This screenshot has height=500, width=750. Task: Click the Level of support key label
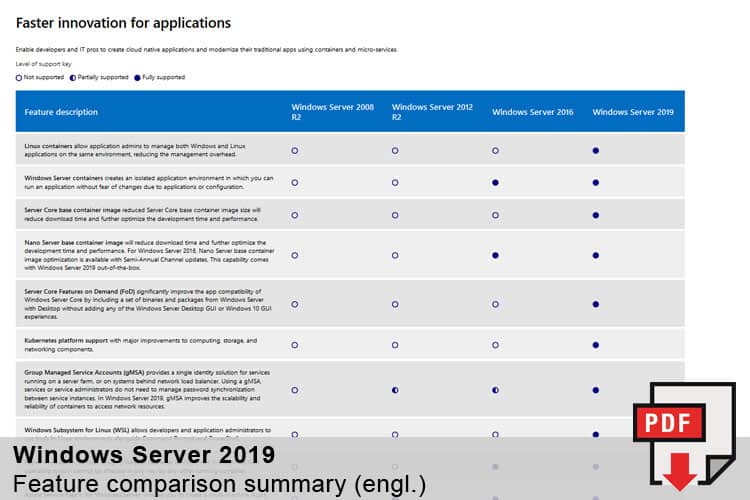click(x=44, y=64)
